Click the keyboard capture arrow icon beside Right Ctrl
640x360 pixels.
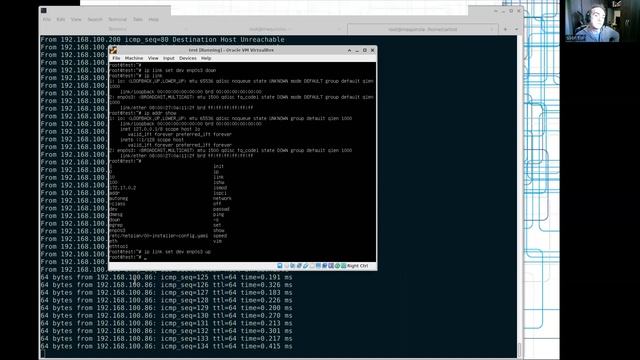click(343, 266)
